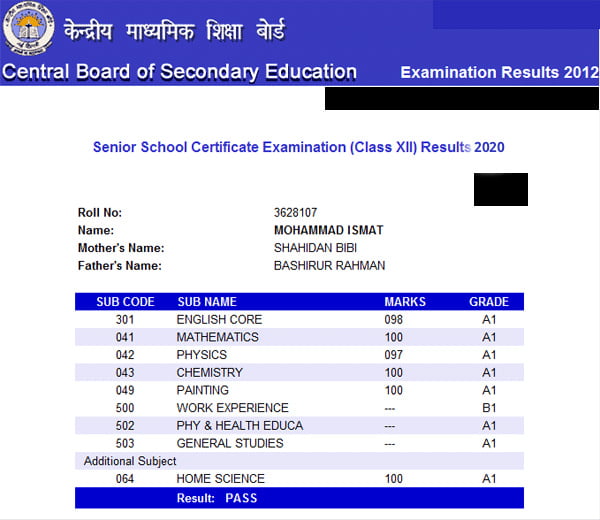The height and width of the screenshot is (520, 600).
Task: Click father's name BASHIRUR RAHMAN
Action: click(329, 266)
